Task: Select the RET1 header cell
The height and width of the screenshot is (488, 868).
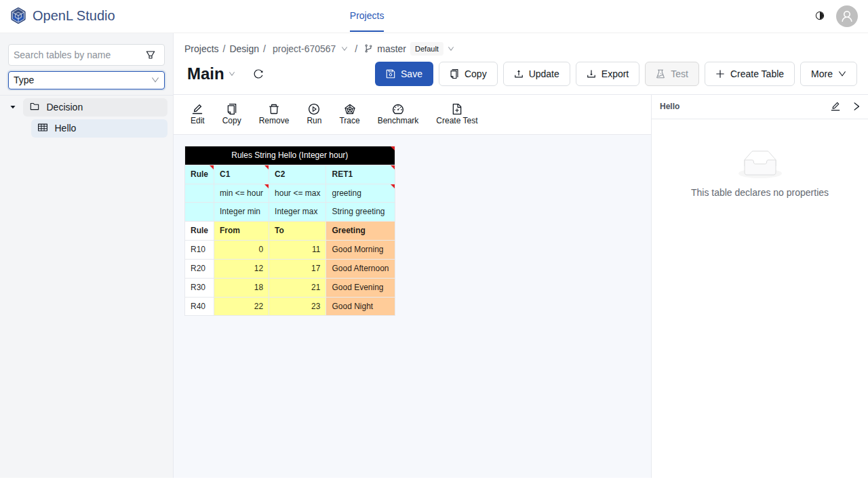Action: tap(361, 174)
